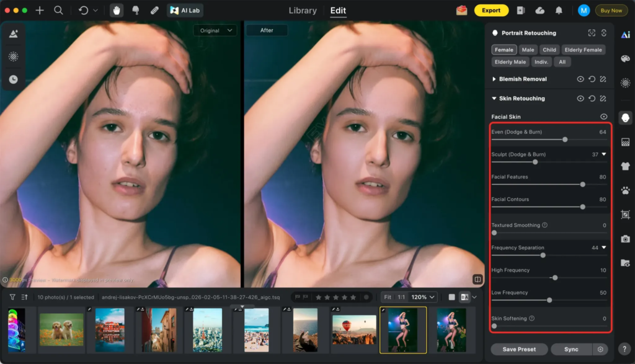The height and width of the screenshot is (364, 635).
Task: Click the Export button
Action: [x=491, y=11]
